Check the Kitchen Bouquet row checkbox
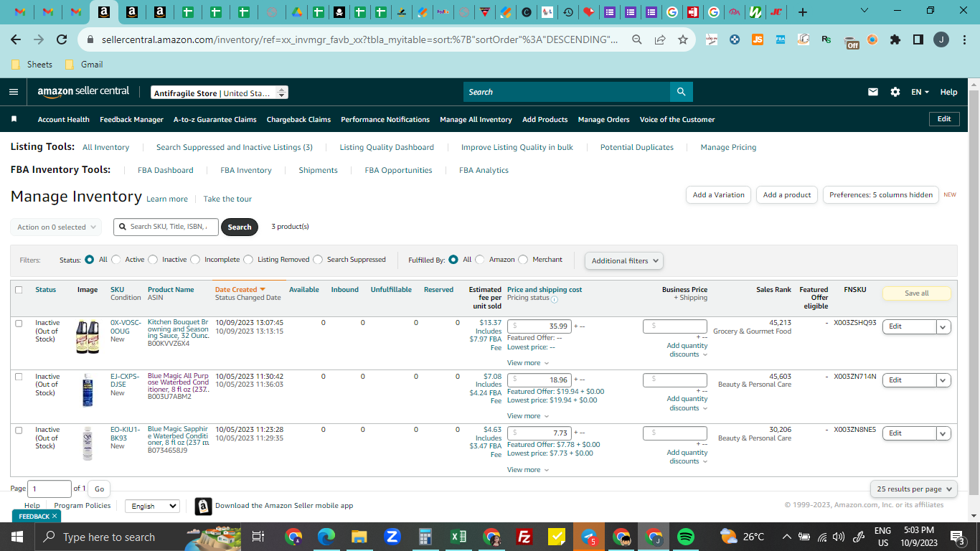 (19, 324)
